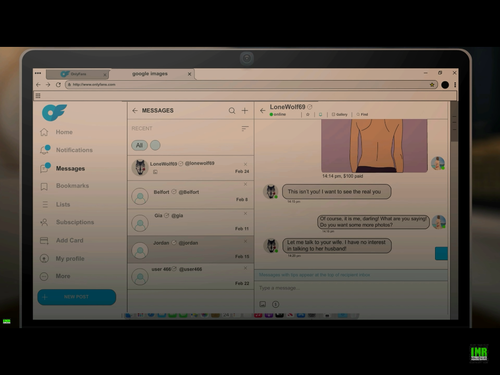Click the browser address bar
Viewport: 500px width, 375px height.
pyautogui.click(x=251, y=85)
